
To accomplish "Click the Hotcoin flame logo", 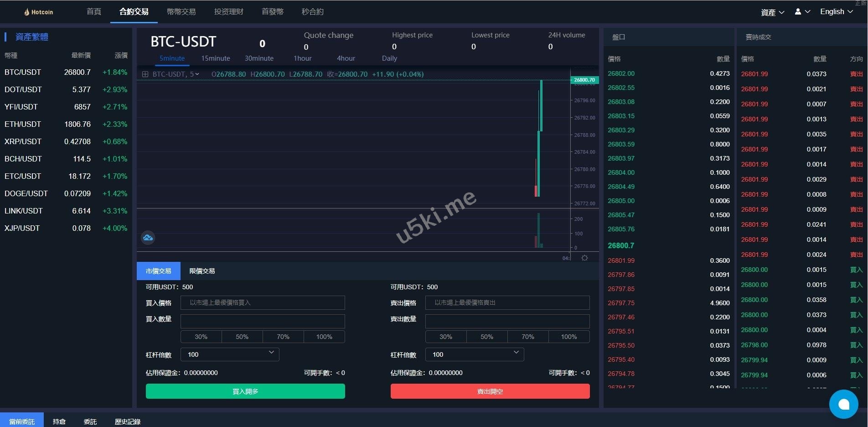I will pyautogui.click(x=27, y=12).
